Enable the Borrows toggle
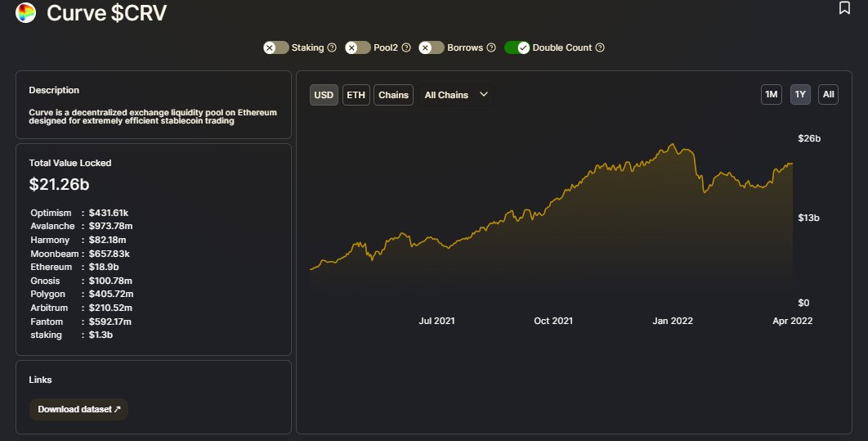The height and width of the screenshot is (441, 868). (x=432, y=47)
